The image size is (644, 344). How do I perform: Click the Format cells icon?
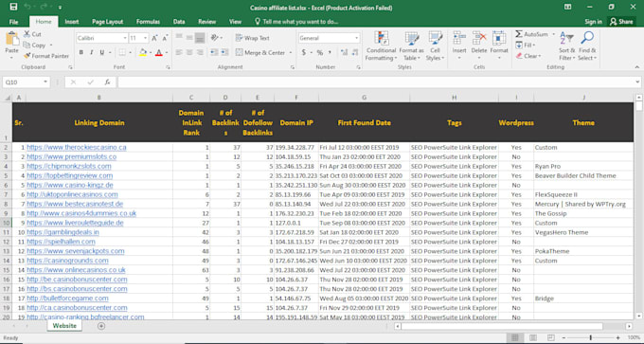(499, 38)
